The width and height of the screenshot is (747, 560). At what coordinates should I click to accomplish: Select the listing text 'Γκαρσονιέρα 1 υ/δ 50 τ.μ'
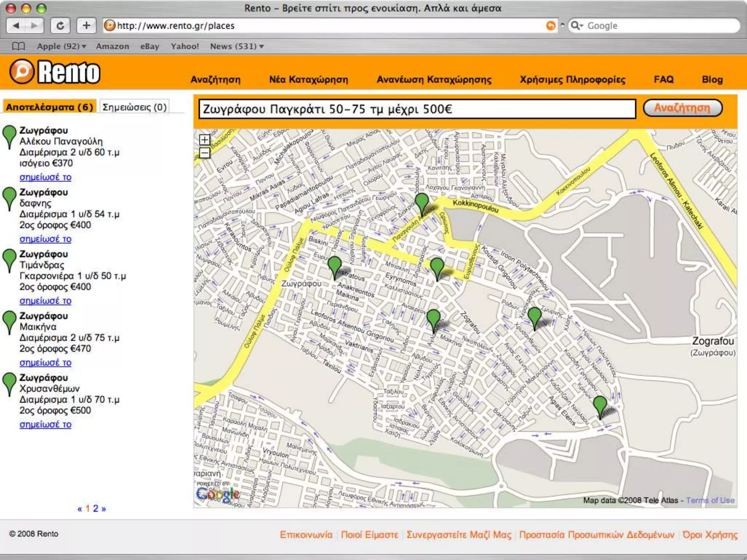click(x=73, y=276)
